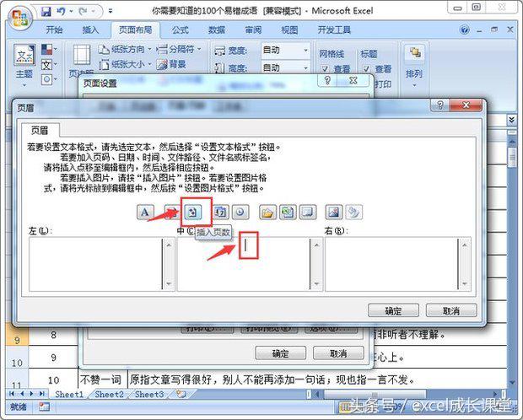Image resolution: width=523 pixels, height=420 pixels.
Task: Switch to the 插入 ribbon tab
Action: [x=90, y=30]
